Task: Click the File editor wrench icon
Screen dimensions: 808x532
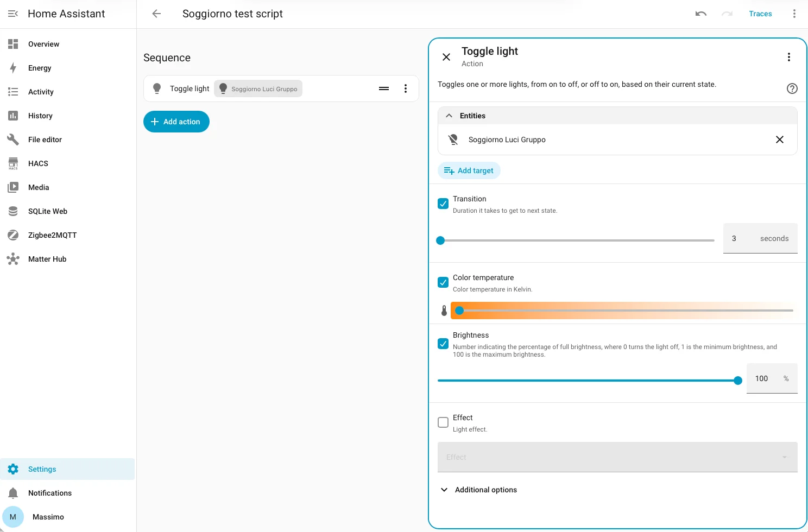Action: (13, 140)
